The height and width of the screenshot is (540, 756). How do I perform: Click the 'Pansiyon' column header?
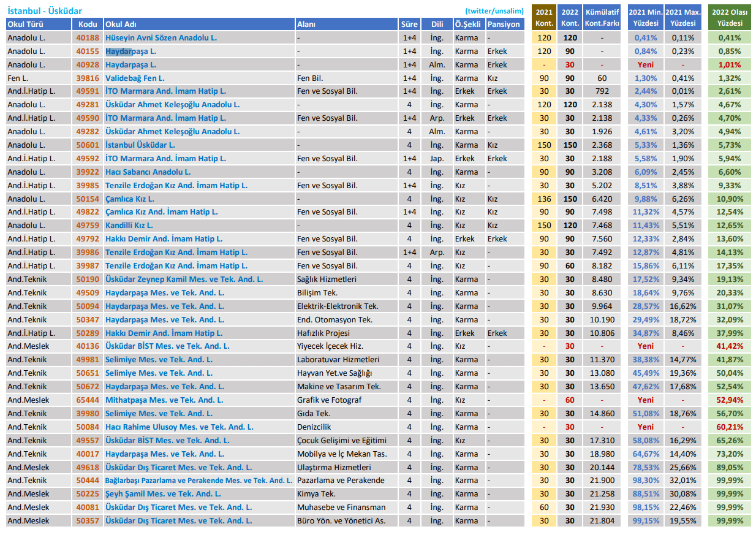pyautogui.click(x=505, y=25)
